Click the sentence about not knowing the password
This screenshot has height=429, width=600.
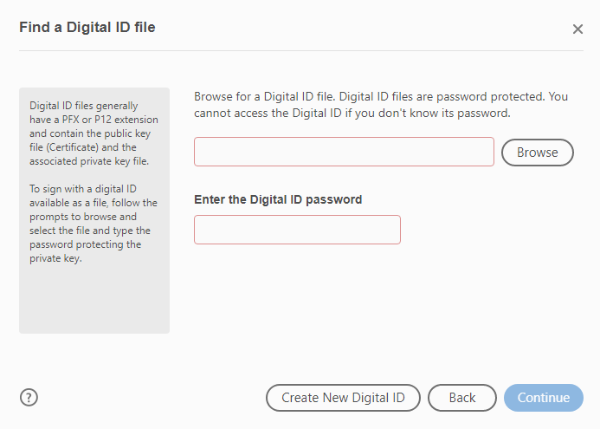(x=352, y=113)
